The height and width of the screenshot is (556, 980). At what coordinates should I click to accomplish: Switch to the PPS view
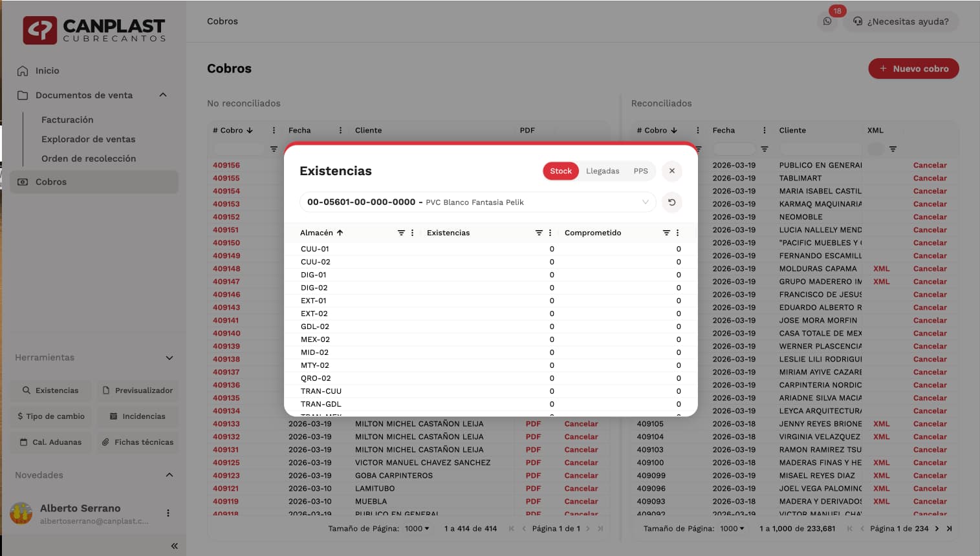pyautogui.click(x=640, y=171)
